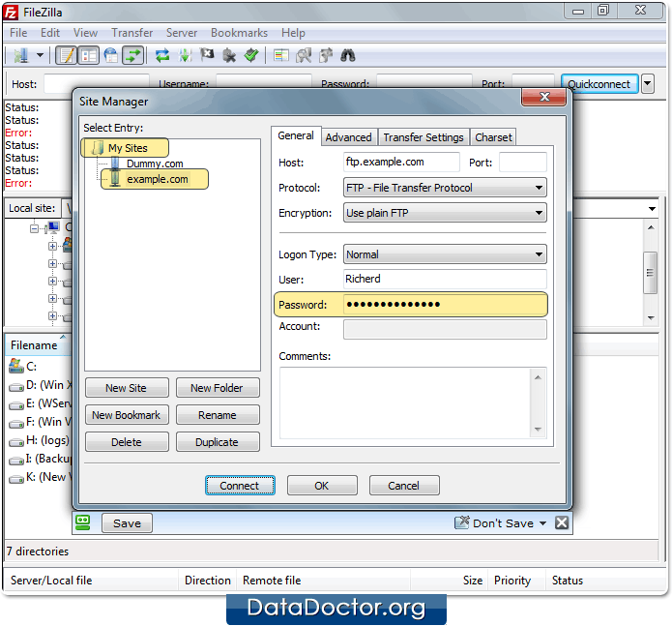Viewport: 672px width, 626px height.
Task: Open the Edit menu
Action: click(x=50, y=33)
